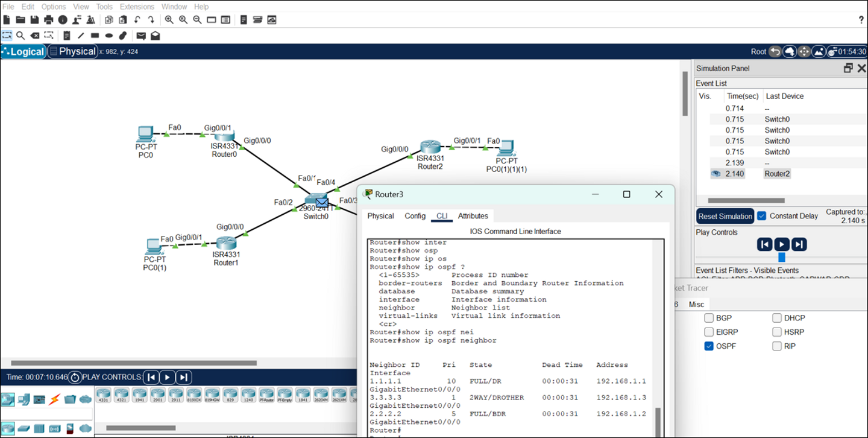
Task: Click the Reset Simulation button
Action: pos(725,216)
